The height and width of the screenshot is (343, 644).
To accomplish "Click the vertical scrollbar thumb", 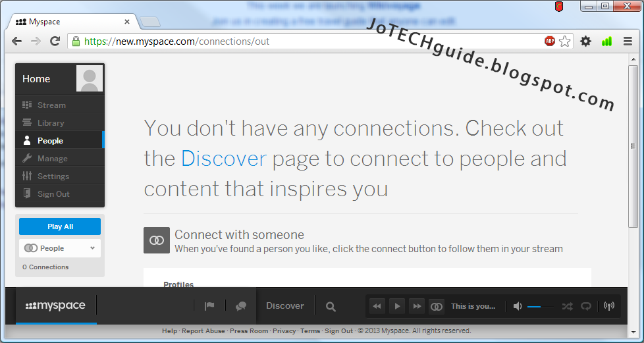I will click(633, 146).
